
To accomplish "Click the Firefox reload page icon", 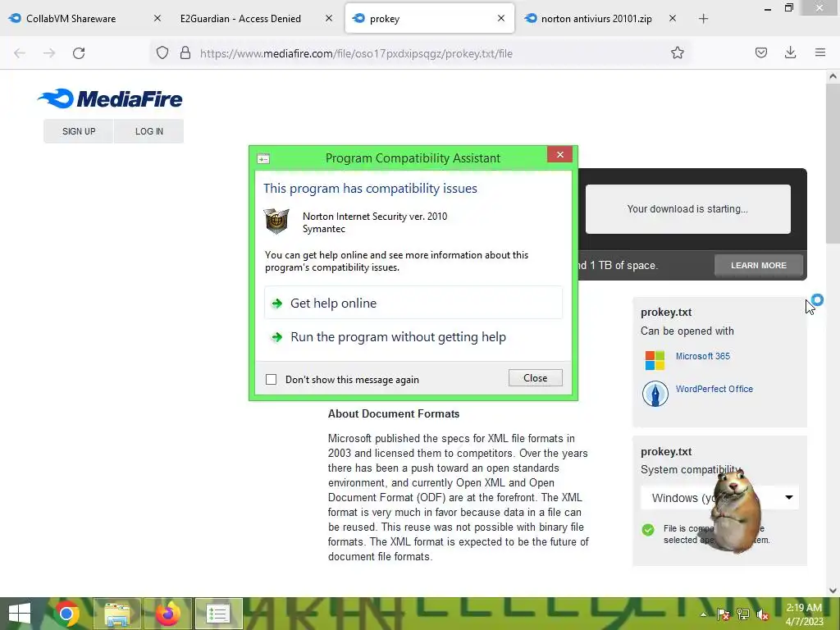I will [x=79, y=53].
